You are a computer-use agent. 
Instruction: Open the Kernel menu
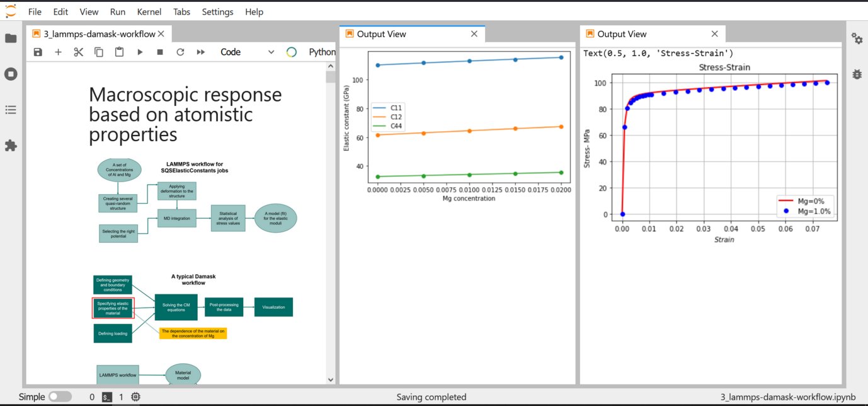tap(149, 12)
